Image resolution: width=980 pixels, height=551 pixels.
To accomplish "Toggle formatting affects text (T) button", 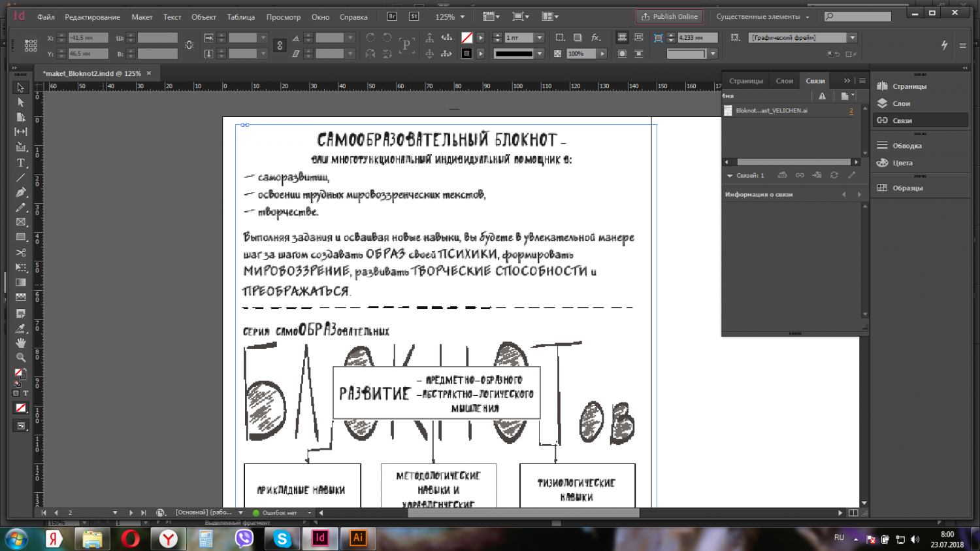I will point(26,393).
